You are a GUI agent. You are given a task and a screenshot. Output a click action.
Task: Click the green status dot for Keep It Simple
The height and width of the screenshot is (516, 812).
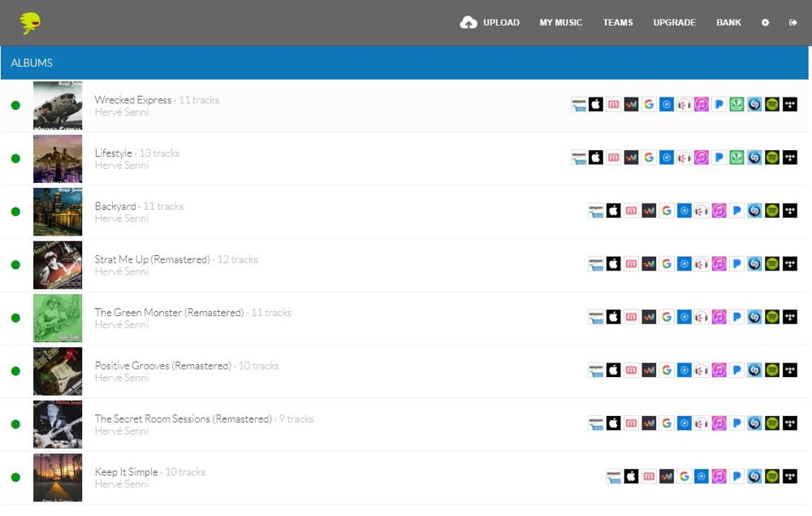[15, 477]
